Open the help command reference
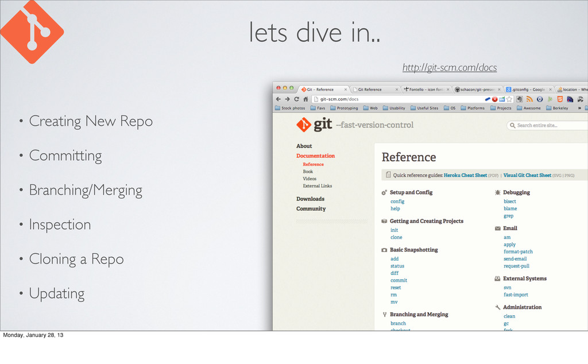This screenshot has width=588, height=364. click(395, 208)
